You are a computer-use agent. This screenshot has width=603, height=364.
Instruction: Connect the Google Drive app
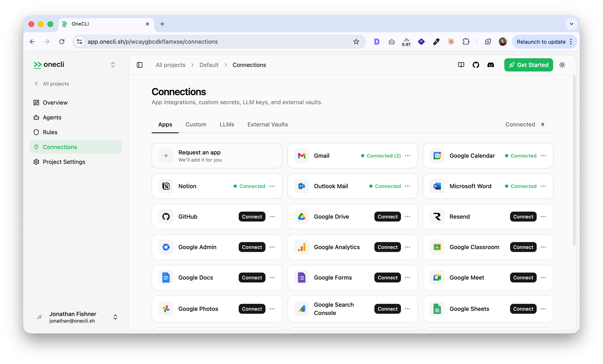(387, 217)
